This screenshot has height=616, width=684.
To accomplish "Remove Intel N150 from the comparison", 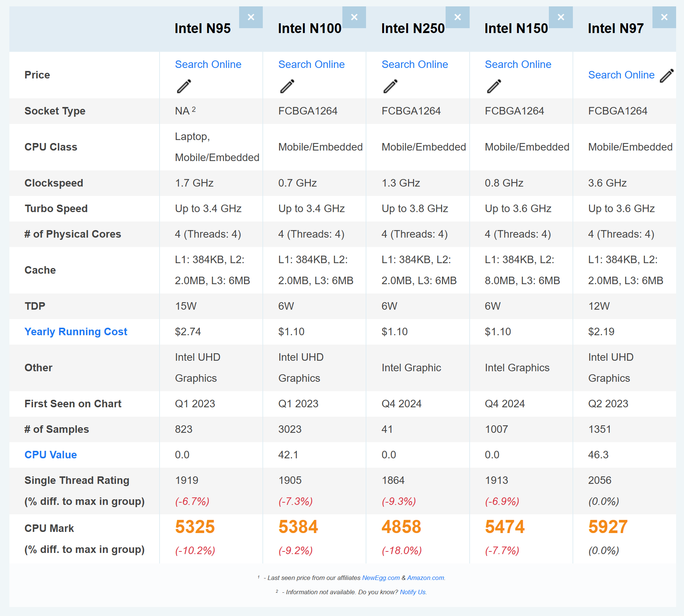I will 560,17.
